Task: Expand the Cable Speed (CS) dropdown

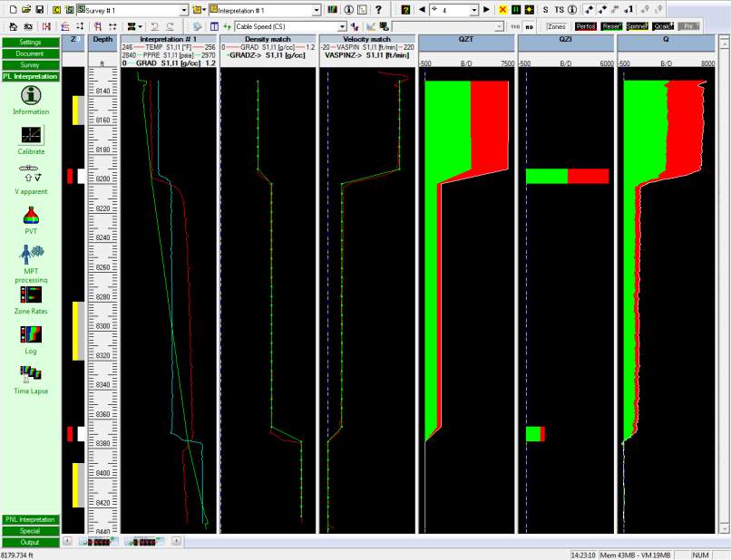Action: 342,27
